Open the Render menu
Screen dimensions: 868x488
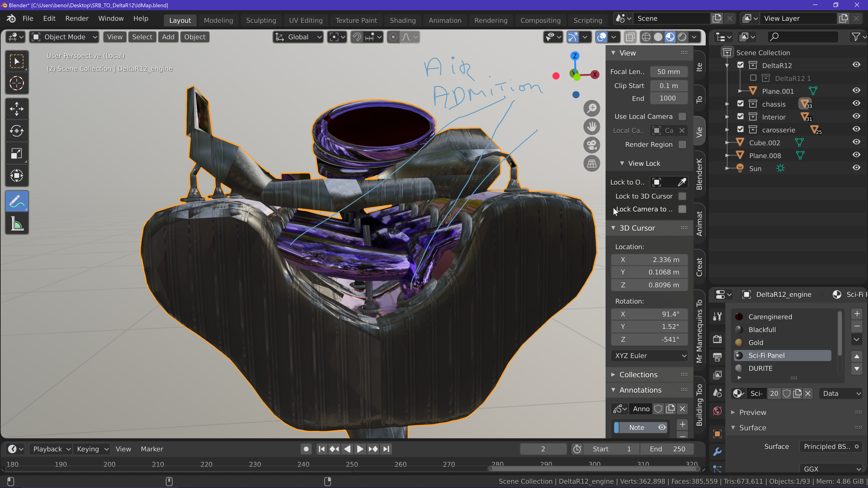tap(77, 19)
